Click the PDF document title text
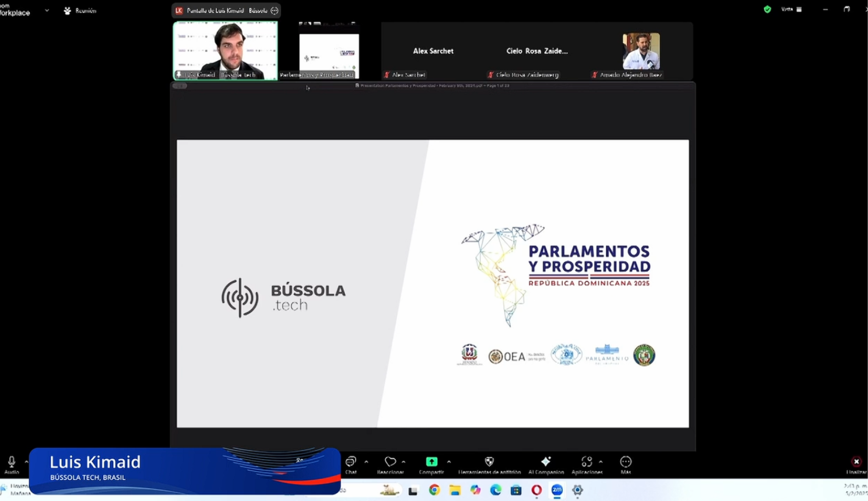The height and width of the screenshot is (501, 868). point(434,86)
